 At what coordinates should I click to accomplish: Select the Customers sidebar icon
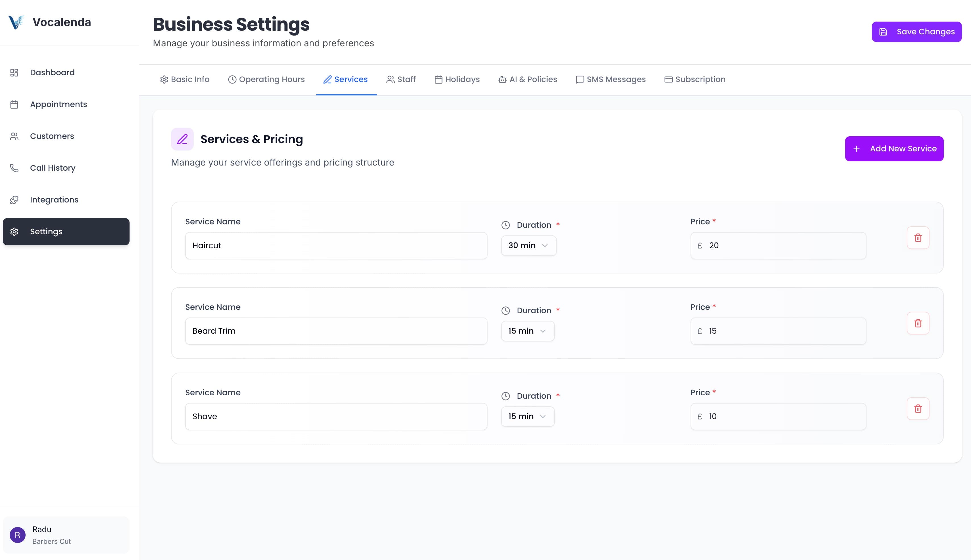click(14, 136)
